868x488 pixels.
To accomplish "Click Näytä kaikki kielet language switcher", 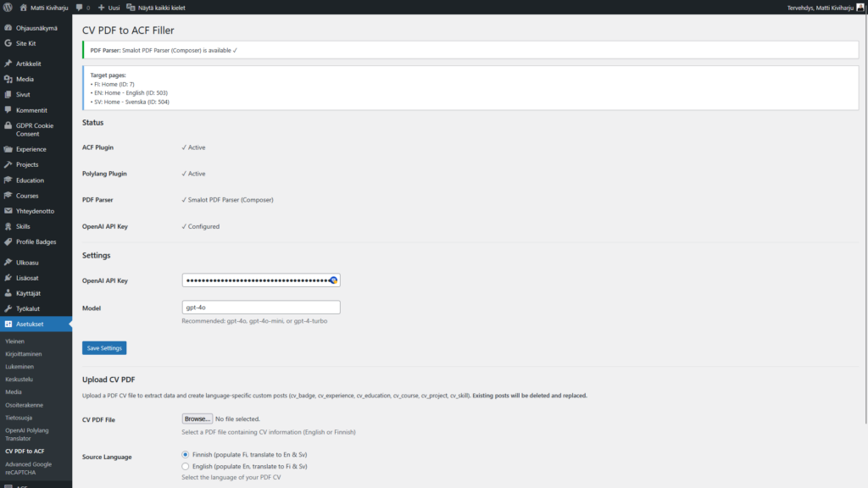I will click(x=156, y=7).
